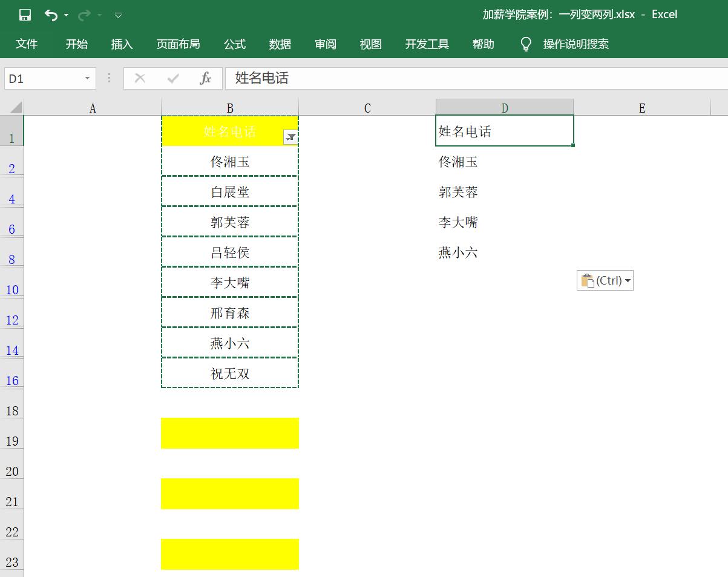Select the yellow highlighted cell in row 19
728x577 pixels.
pyautogui.click(x=230, y=433)
